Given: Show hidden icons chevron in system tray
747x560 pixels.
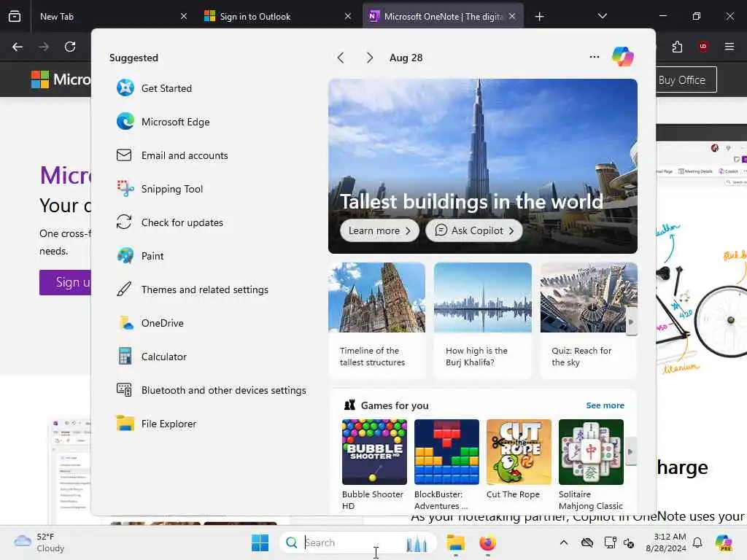Looking at the screenshot, I should [x=564, y=542].
